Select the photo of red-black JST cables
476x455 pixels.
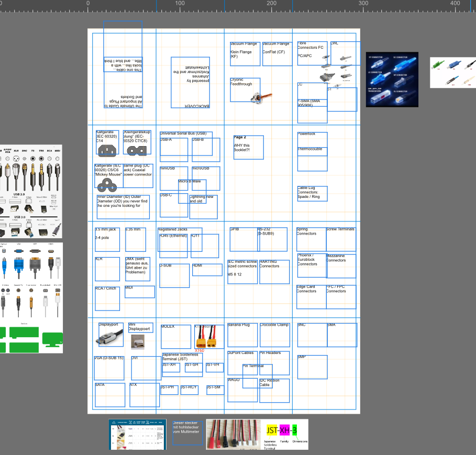pyautogui.click(x=234, y=435)
